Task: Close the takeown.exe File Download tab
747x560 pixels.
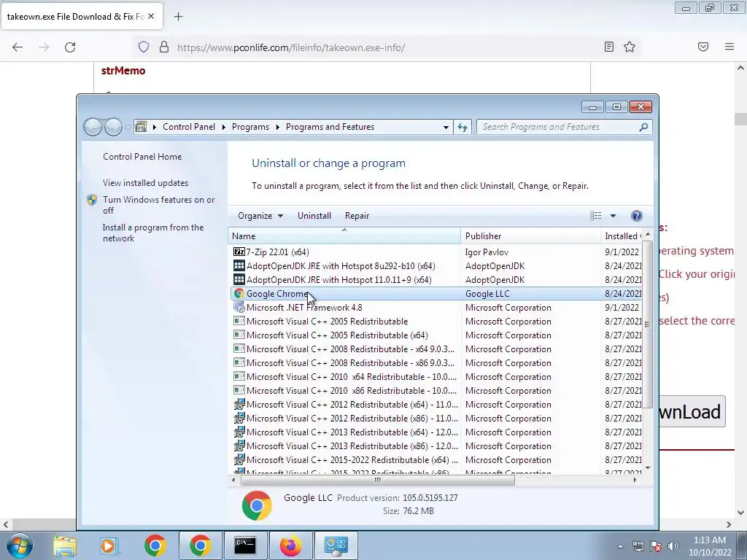Action: 151,16
